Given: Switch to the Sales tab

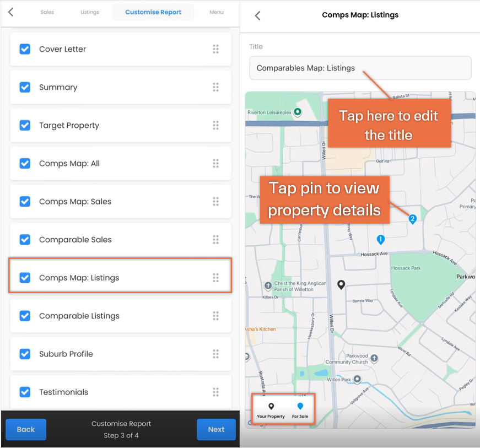Looking at the screenshot, I should click(x=47, y=12).
